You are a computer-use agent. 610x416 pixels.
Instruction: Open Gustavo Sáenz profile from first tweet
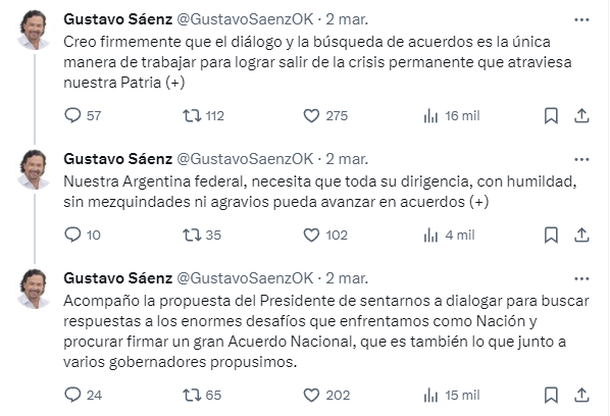[117, 18]
